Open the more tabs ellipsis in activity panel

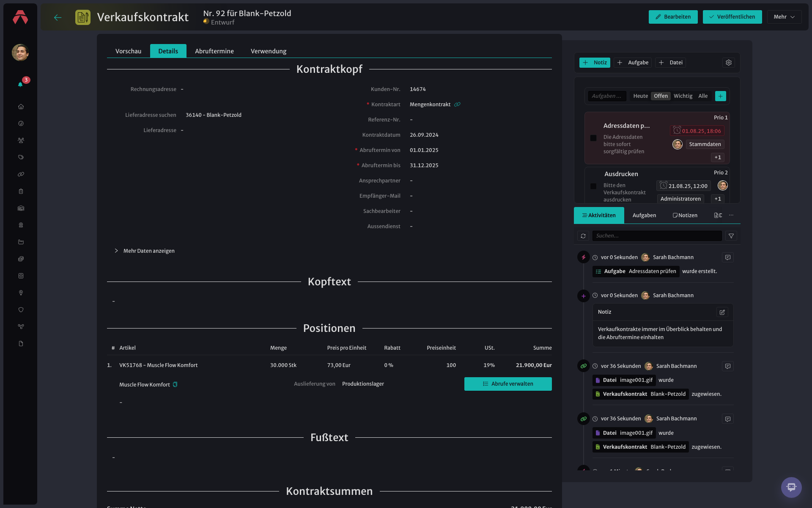click(731, 215)
